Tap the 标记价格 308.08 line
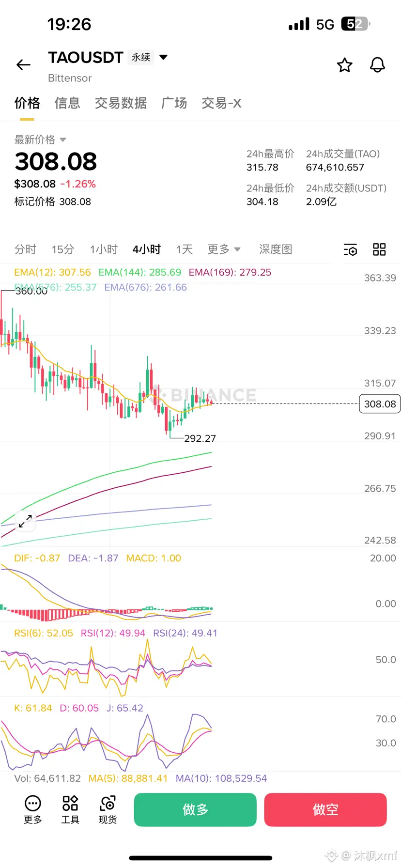The height and width of the screenshot is (868, 401). 52,201
